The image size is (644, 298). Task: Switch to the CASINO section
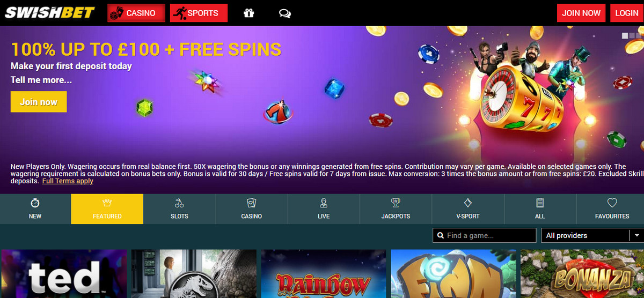tap(136, 13)
